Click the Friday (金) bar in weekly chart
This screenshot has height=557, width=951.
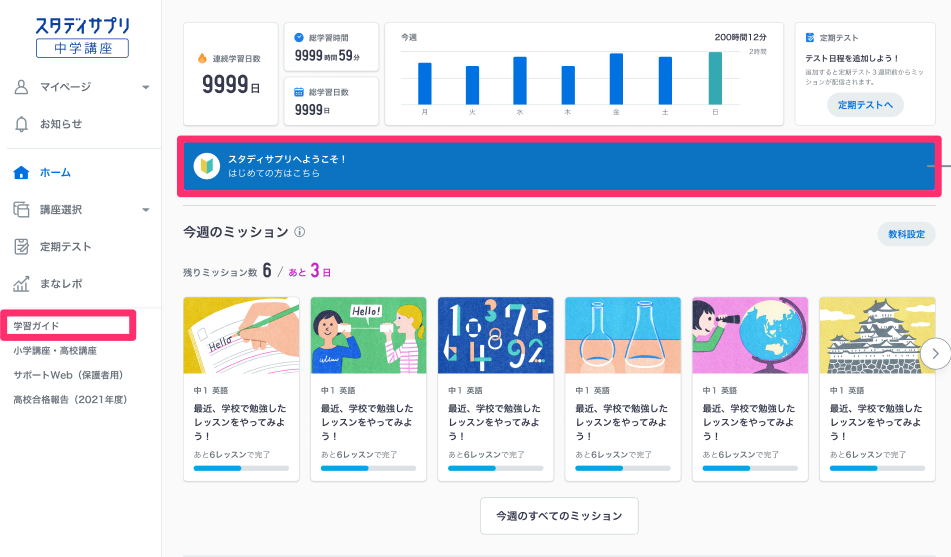tap(616, 79)
